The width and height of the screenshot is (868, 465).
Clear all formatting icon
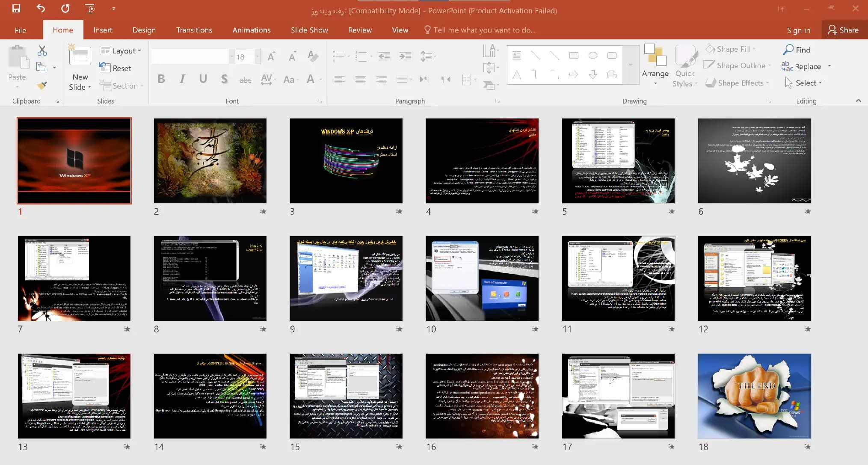pyautogui.click(x=313, y=56)
